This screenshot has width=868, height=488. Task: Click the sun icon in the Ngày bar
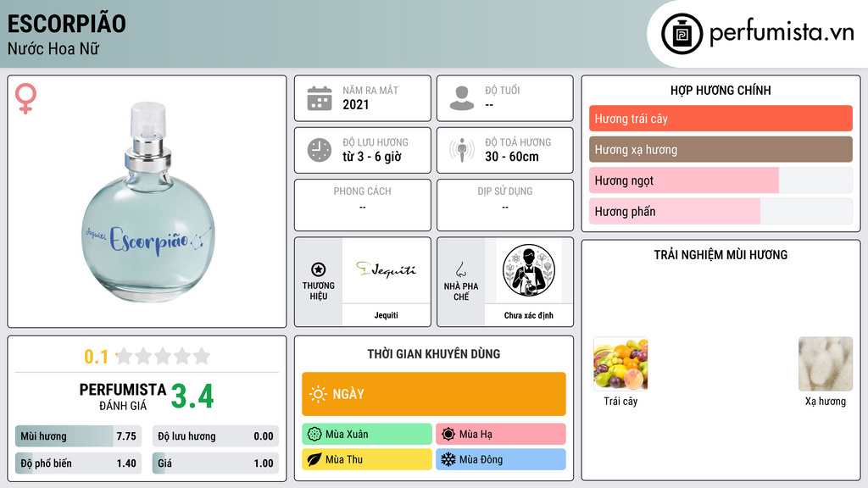coord(318,394)
